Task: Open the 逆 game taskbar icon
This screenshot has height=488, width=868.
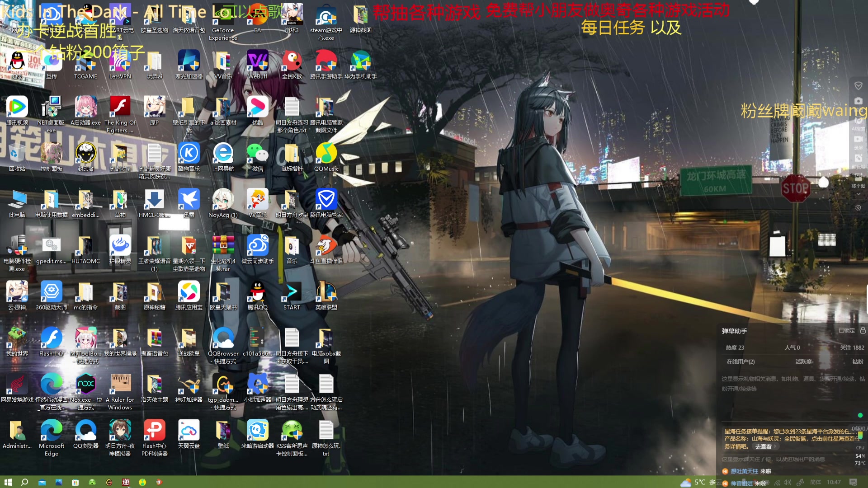Action: point(125,482)
